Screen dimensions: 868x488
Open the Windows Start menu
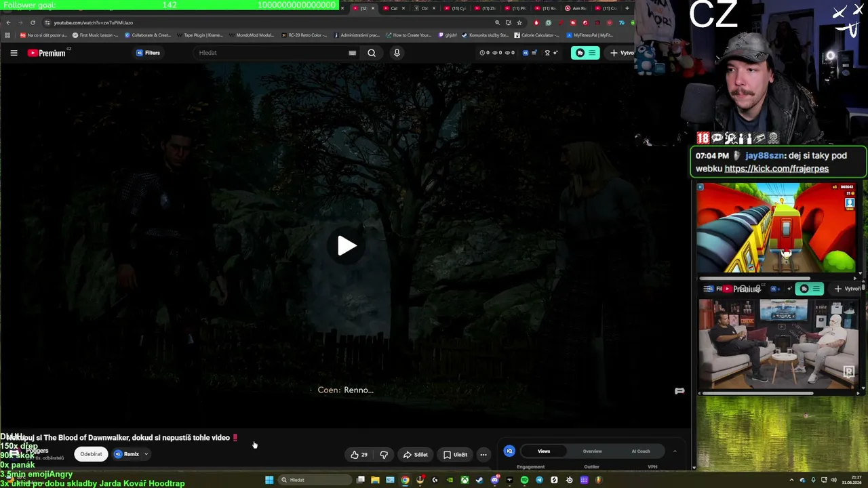point(269,480)
